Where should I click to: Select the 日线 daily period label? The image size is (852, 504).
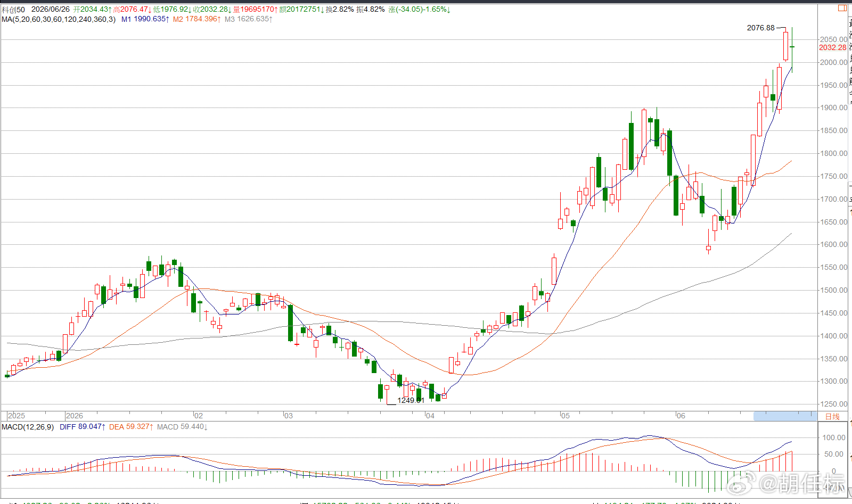coord(832,416)
